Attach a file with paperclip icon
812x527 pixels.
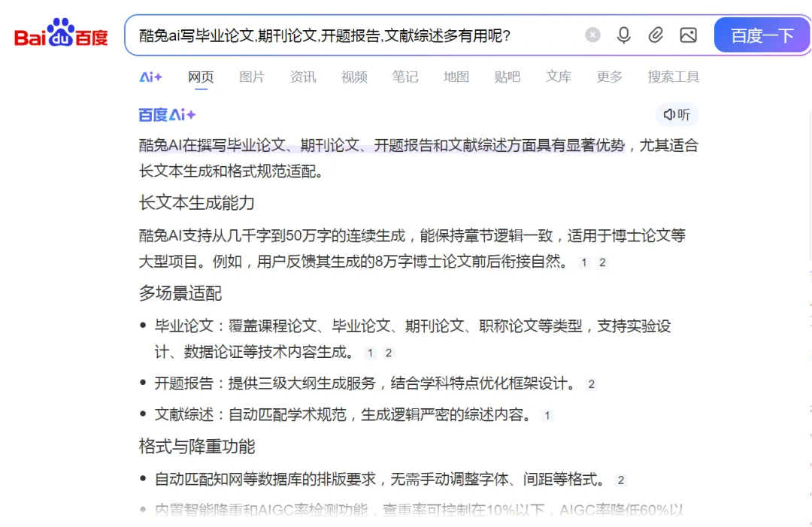(656, 35)
